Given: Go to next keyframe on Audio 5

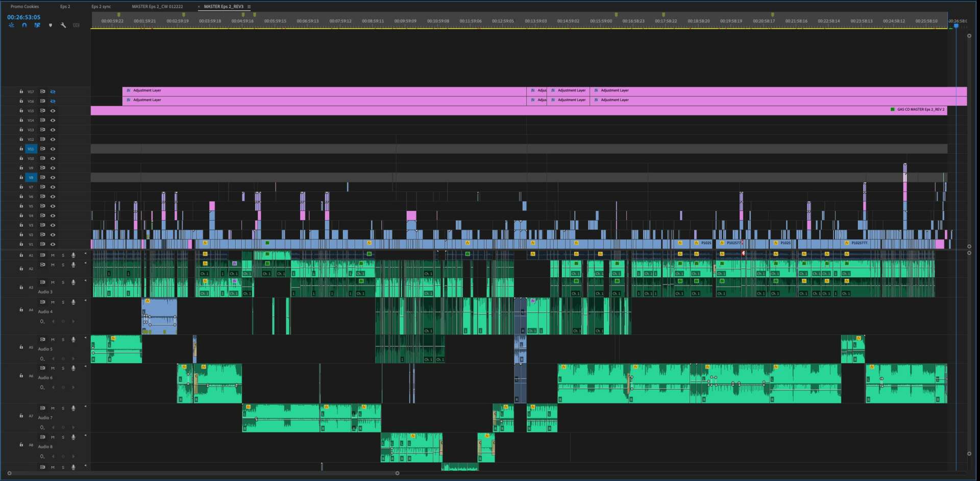Looking at the screenshot, I should click(x=73, y=358).
